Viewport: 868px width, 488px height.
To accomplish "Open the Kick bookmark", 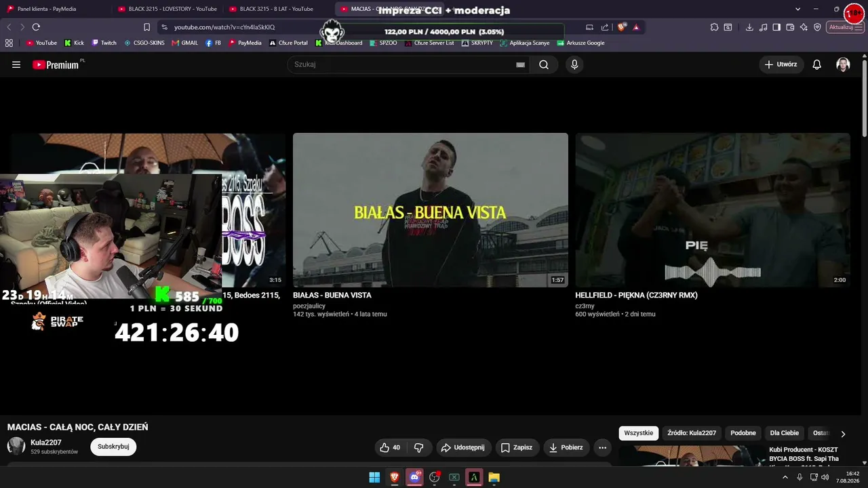I will pyautogui.click(x=74, y=43).
